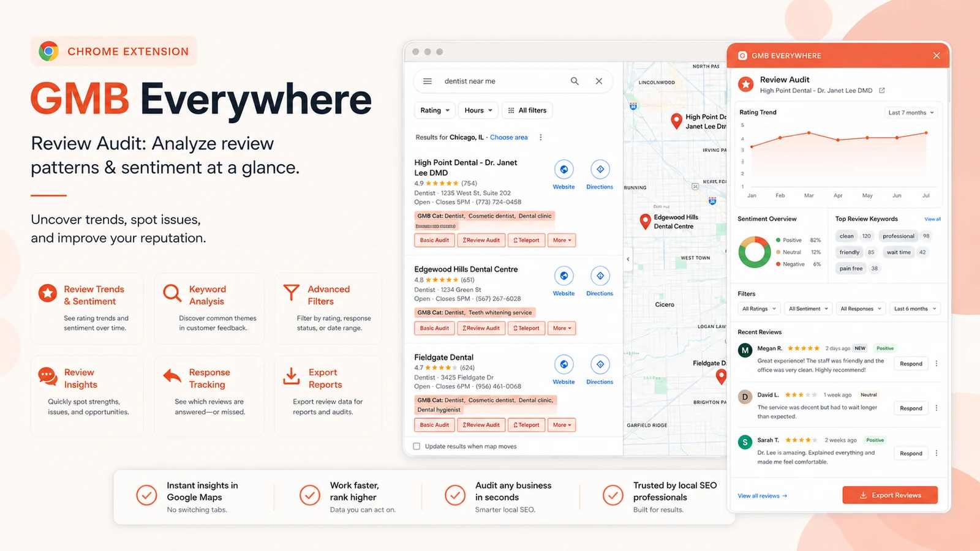Open the Hours filter dropdown
The height and width of the screenshot is (551, 980).
coord(478,110)
